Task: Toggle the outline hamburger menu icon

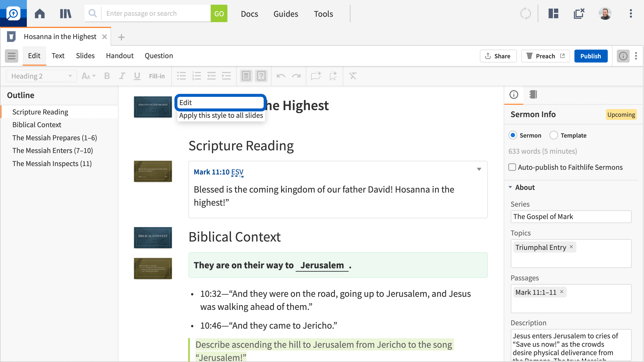Action: (12, 56)
